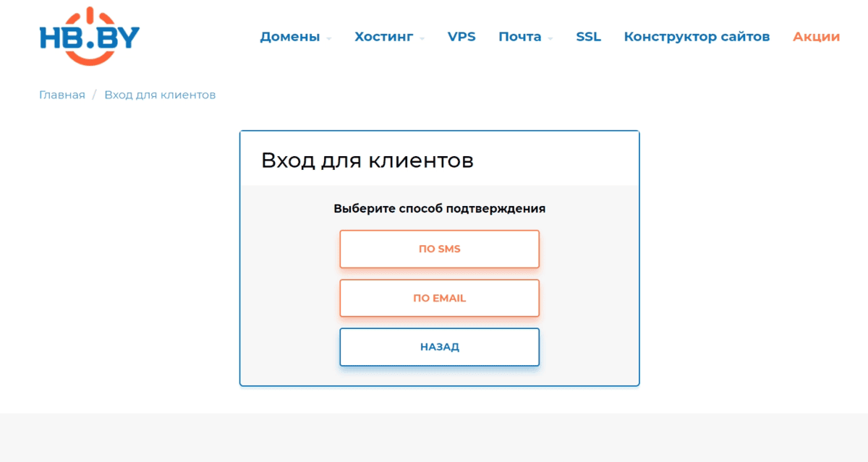Image resolution: width=868 pixels, height=462 pixels.
Task: Click the Главная breadcrumb link
Action: (x=62, y=95)
